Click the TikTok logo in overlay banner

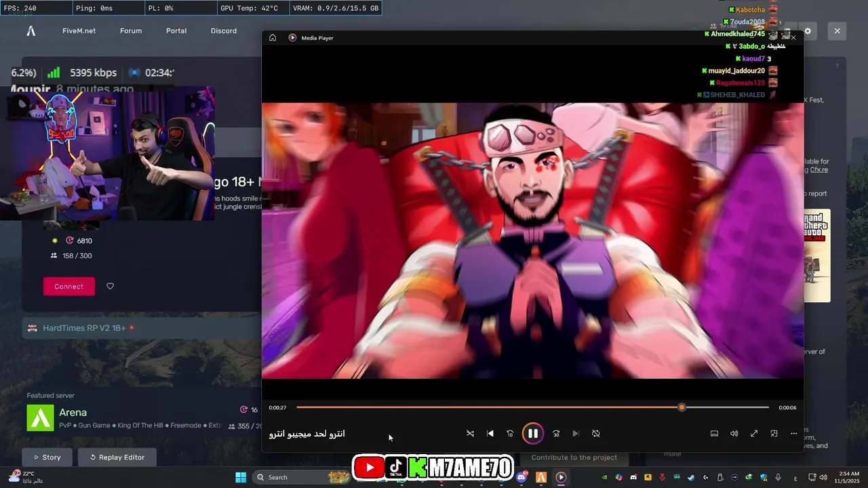pos(396,467)
